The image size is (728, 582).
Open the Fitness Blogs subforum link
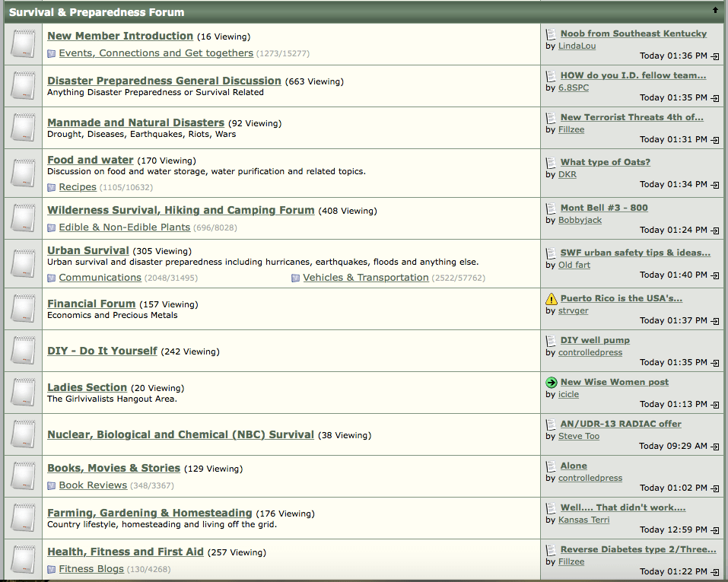[91, 568]
